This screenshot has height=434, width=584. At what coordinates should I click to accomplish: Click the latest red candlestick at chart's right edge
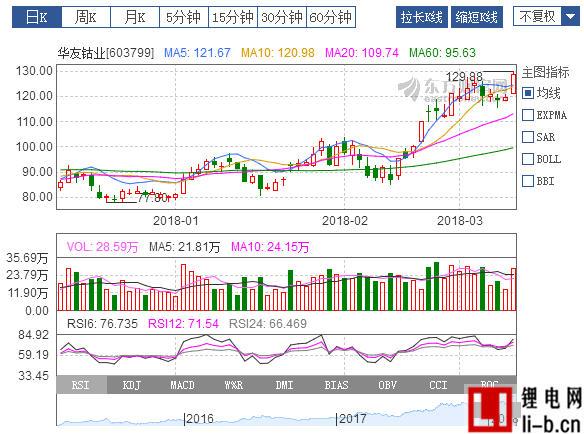click(514, 84)
